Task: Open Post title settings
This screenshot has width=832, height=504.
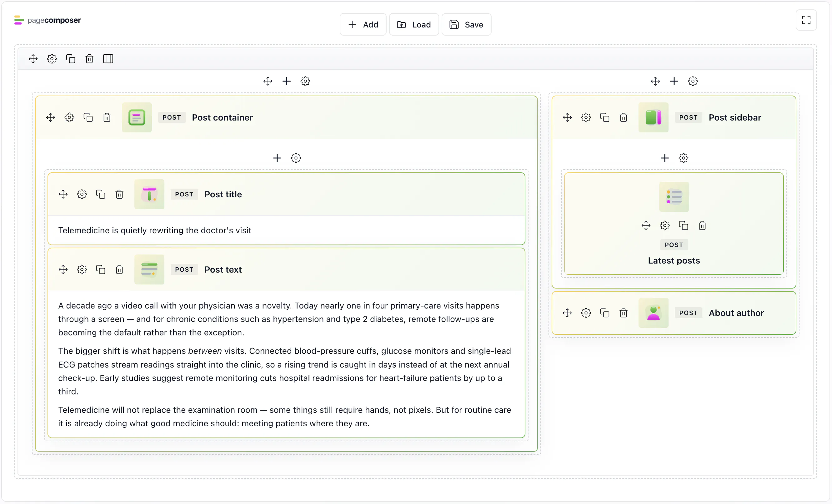Action: pos(82,194)
